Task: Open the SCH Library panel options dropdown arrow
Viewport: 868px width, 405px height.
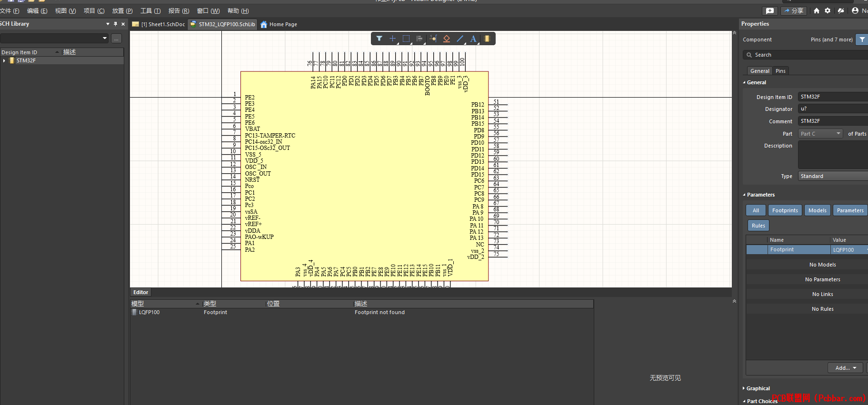Action: click(108, 24)
